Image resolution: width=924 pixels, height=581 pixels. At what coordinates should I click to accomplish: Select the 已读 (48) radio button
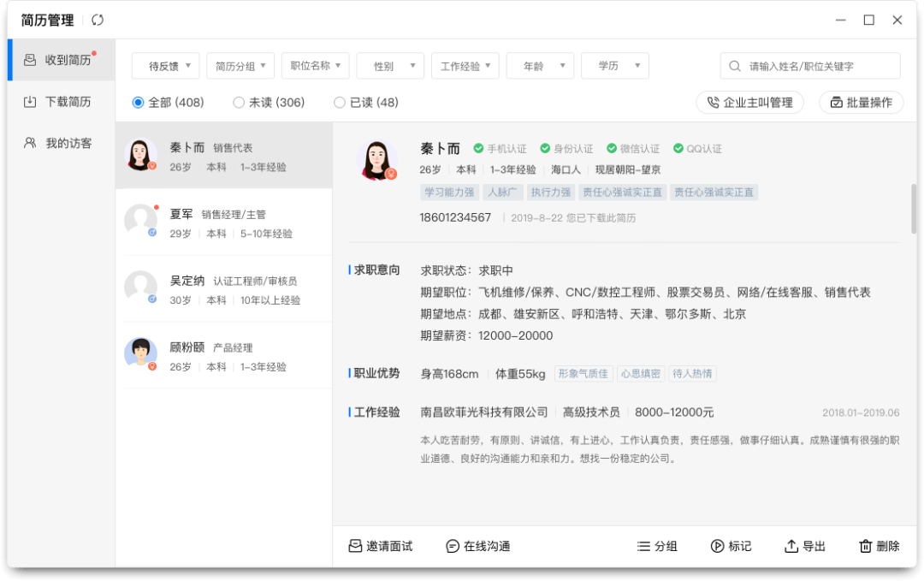coord(340,103)
